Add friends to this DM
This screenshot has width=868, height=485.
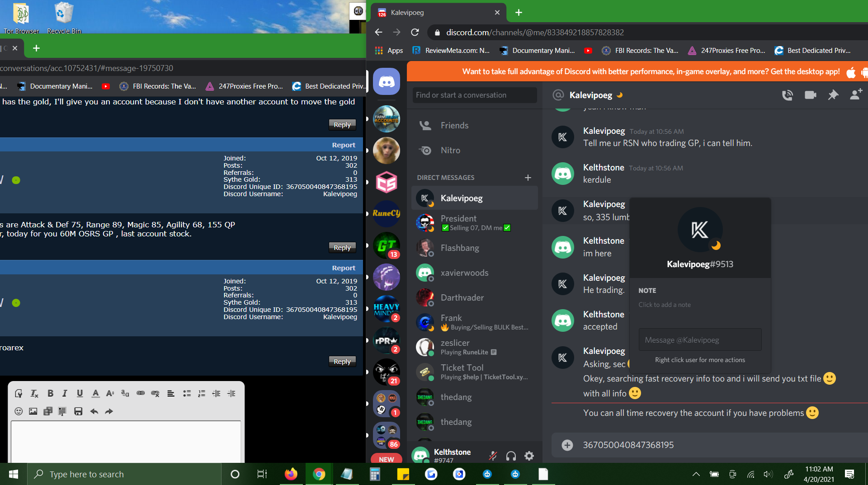[x=856, y=94]
